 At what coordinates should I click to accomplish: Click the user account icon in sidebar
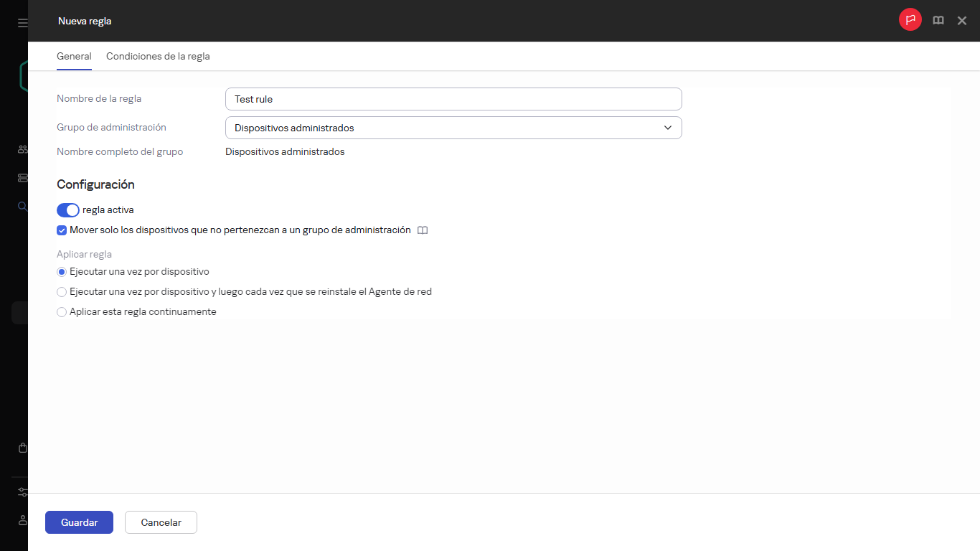(x=22, y=519)
